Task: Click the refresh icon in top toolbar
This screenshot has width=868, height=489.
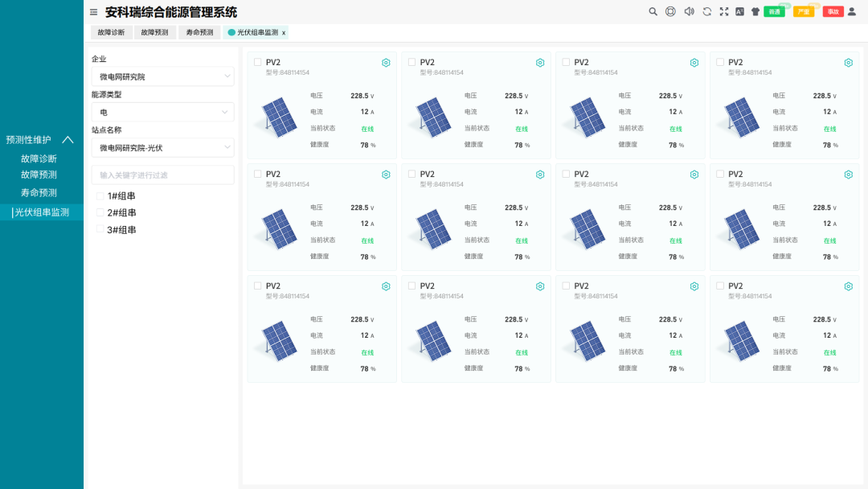Action: 707,11
